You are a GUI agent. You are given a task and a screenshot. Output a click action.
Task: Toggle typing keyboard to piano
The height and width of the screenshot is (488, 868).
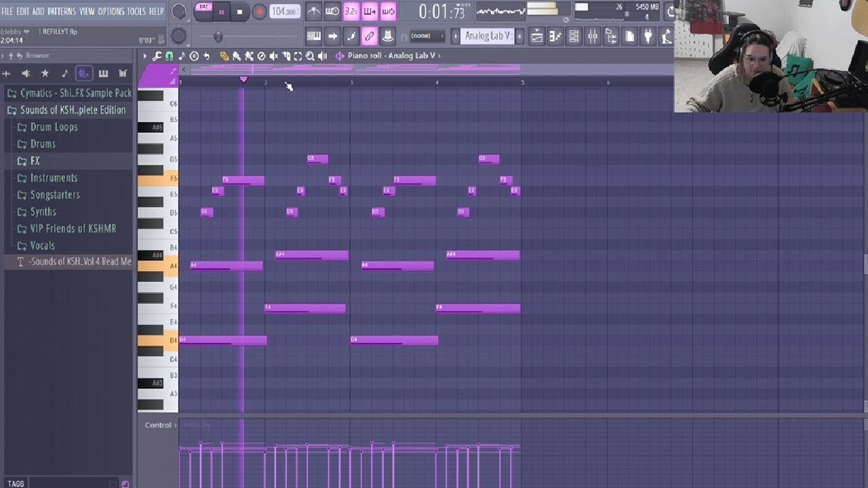(x=313, y=36)
